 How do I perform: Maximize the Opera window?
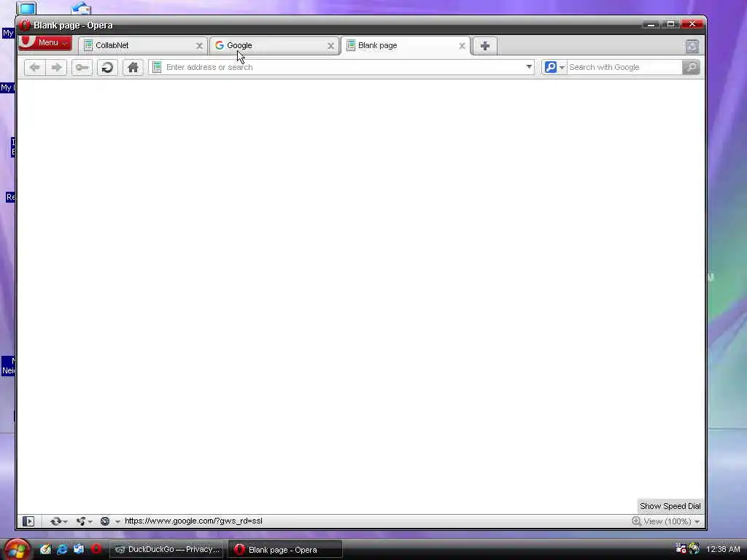point(670,24)
